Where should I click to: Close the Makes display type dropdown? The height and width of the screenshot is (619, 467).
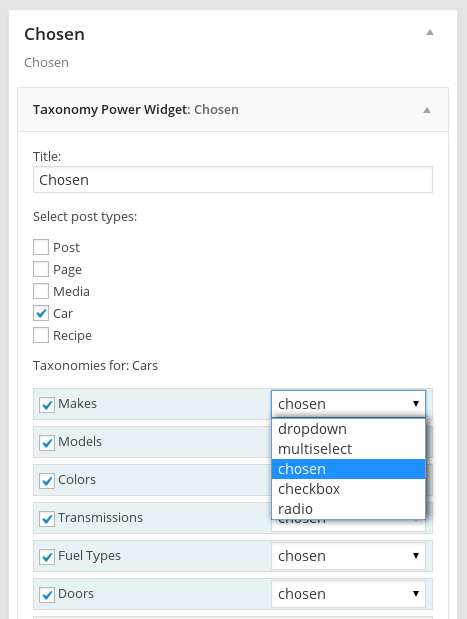tap(348, 404)
